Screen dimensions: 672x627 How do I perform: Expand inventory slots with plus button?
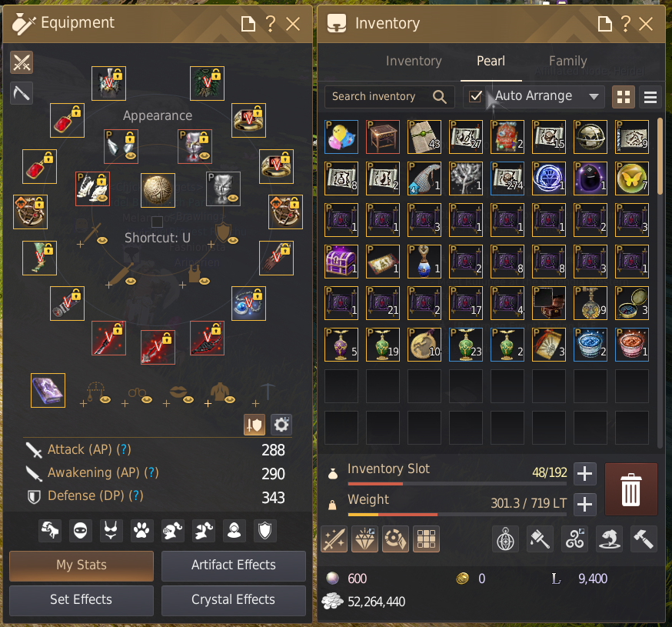point(585,474)
